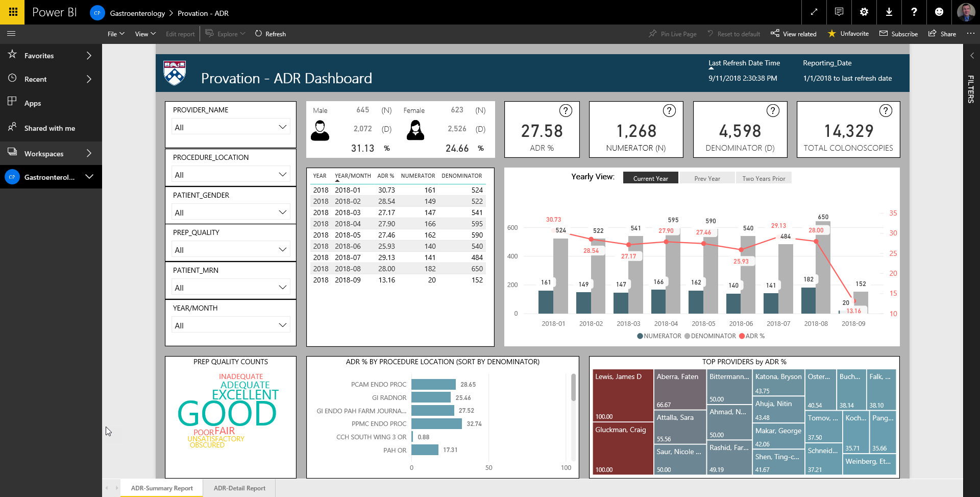The height and width of the screenshot is (497, 980).
Task: Open the notifications comment icon
Action: pos(839,12)
